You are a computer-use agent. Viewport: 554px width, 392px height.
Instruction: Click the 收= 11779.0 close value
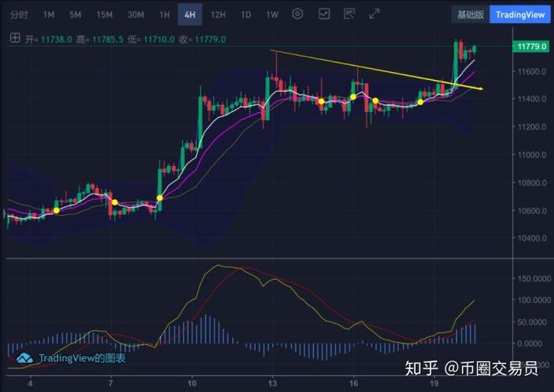tap(202, 39)
